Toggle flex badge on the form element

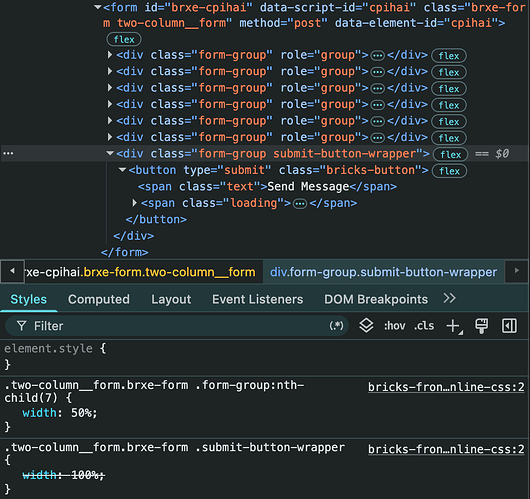[124, 40]
